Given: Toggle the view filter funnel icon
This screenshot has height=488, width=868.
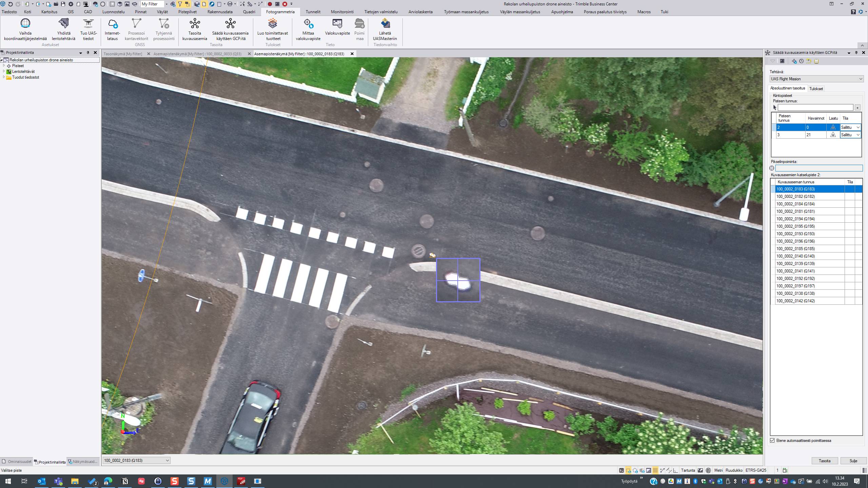Looking at the screenshot, I should tap(180, 4).
